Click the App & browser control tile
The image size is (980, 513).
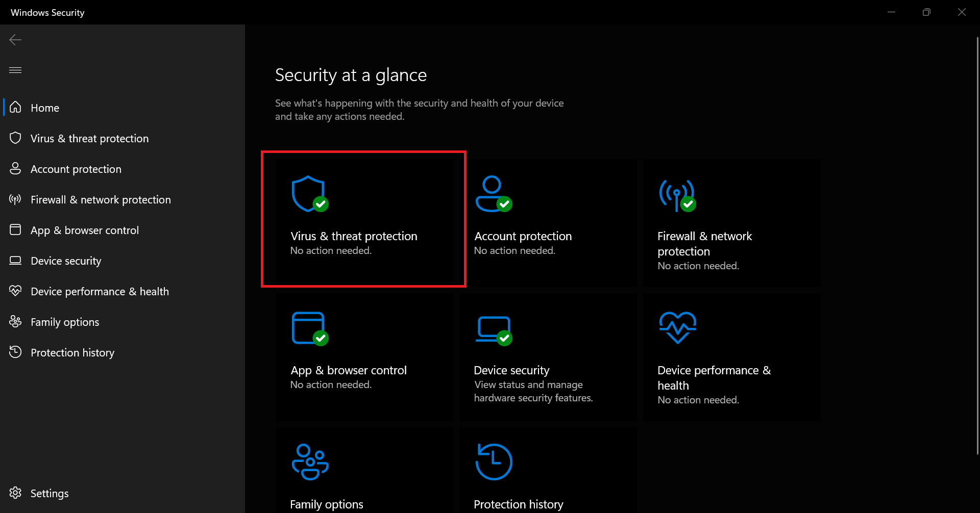363,356
